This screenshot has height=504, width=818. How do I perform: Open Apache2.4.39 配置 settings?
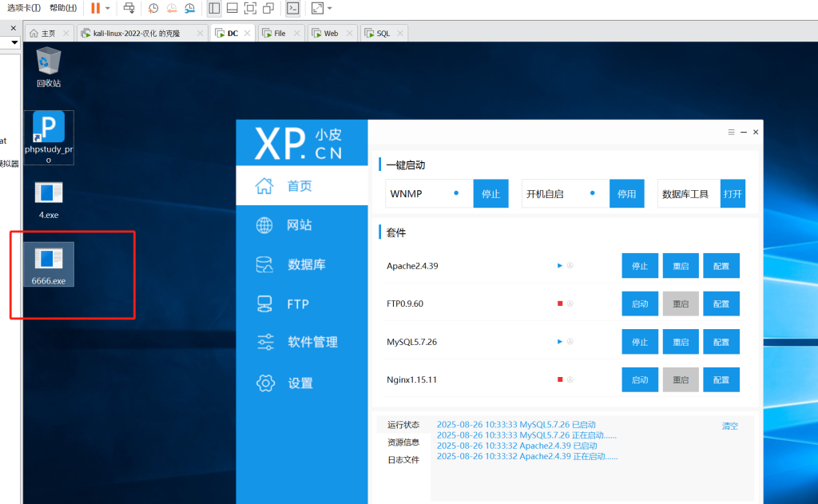click(721, 266)
